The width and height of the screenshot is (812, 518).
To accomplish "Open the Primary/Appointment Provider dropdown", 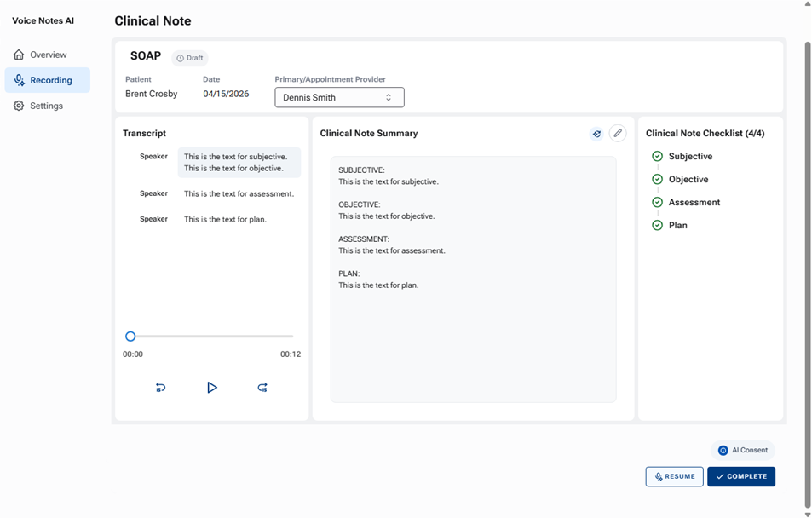I will (x=339, y=97).
